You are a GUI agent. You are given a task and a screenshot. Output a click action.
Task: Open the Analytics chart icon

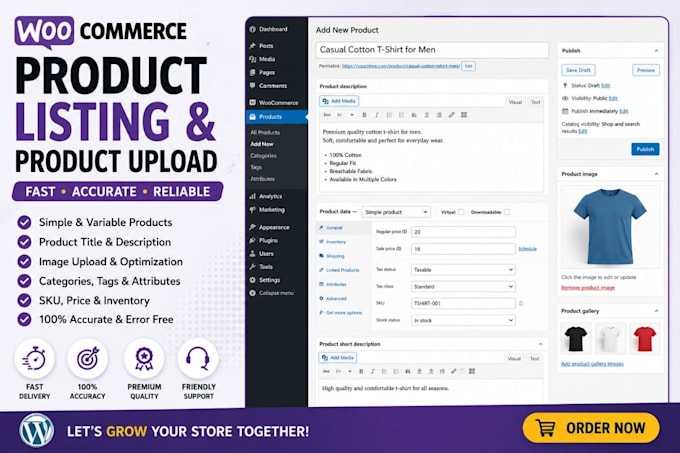252,196
